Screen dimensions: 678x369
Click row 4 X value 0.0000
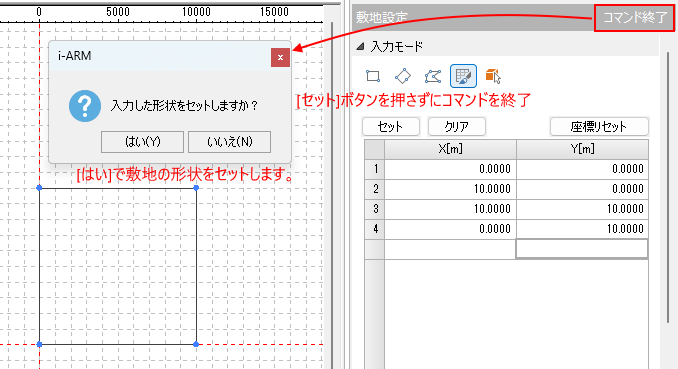click(450, 229)
